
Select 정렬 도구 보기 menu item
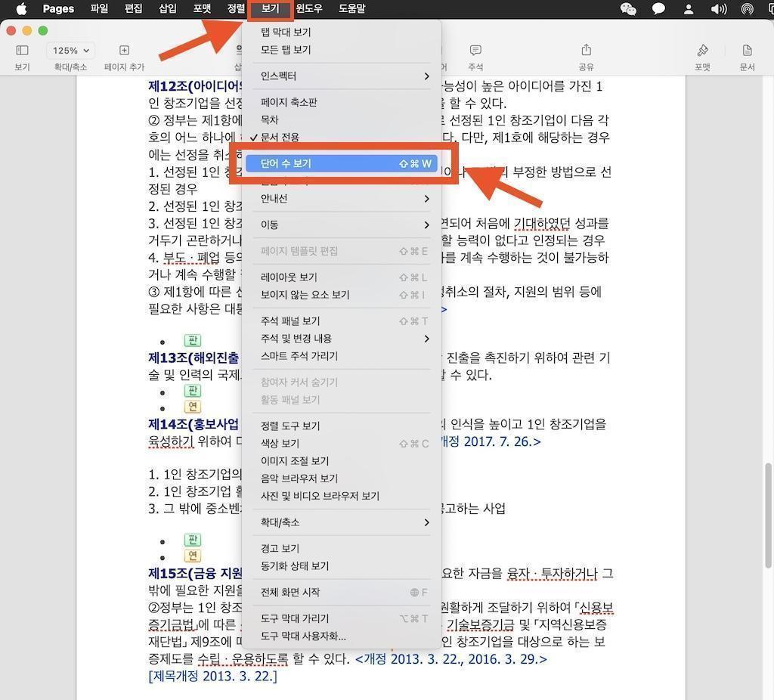pos(342,426)
